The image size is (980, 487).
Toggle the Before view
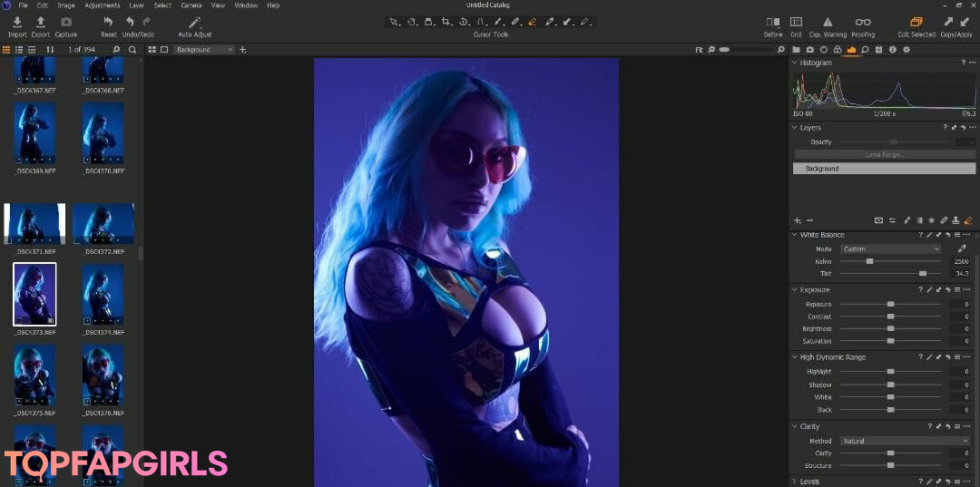(773, 22)
